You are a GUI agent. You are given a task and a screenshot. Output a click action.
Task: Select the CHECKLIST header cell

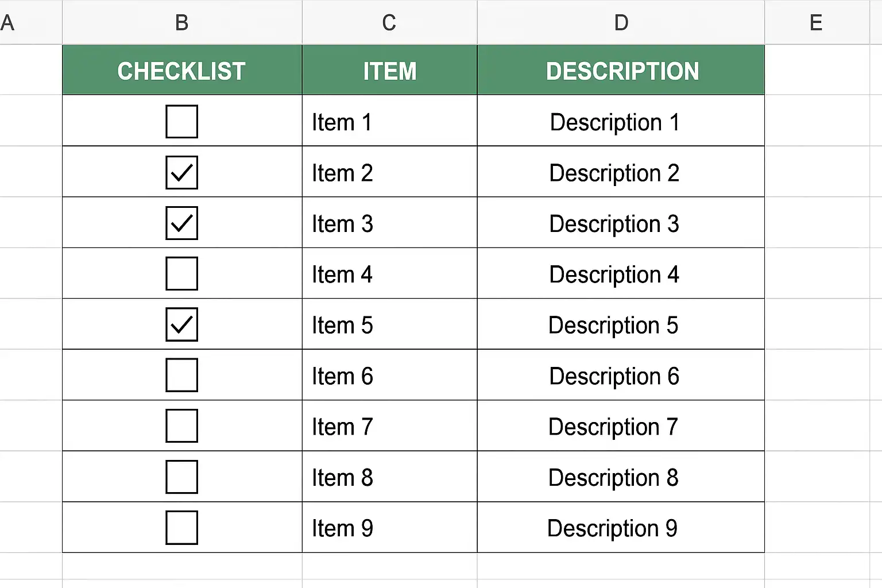coord(181,69)
